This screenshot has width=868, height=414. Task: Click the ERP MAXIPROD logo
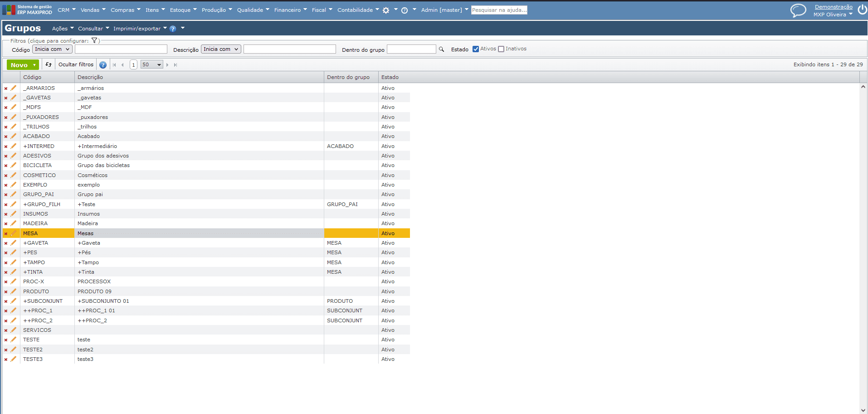click(27, 10)
